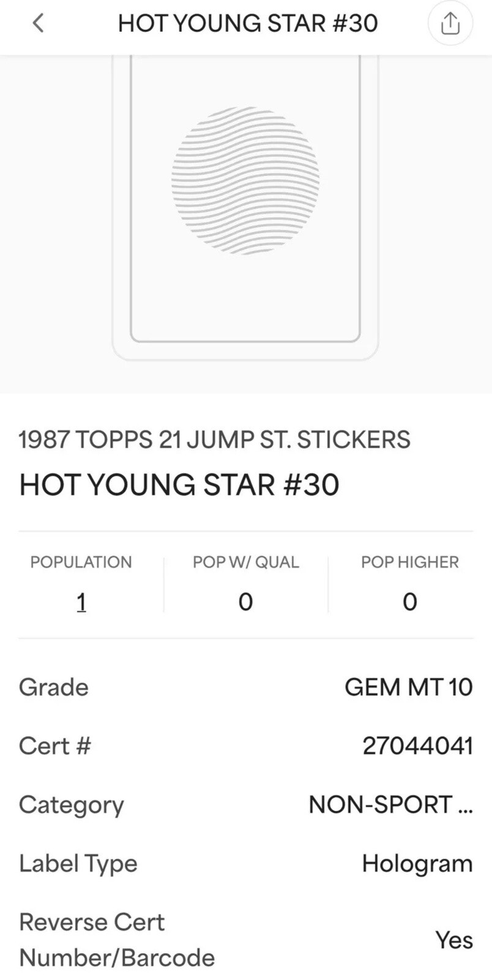Select the HOT YOUNG STAR #30 header title
Image resolution: width=492 pixels, height=980 pixels.
click(248, 23)
